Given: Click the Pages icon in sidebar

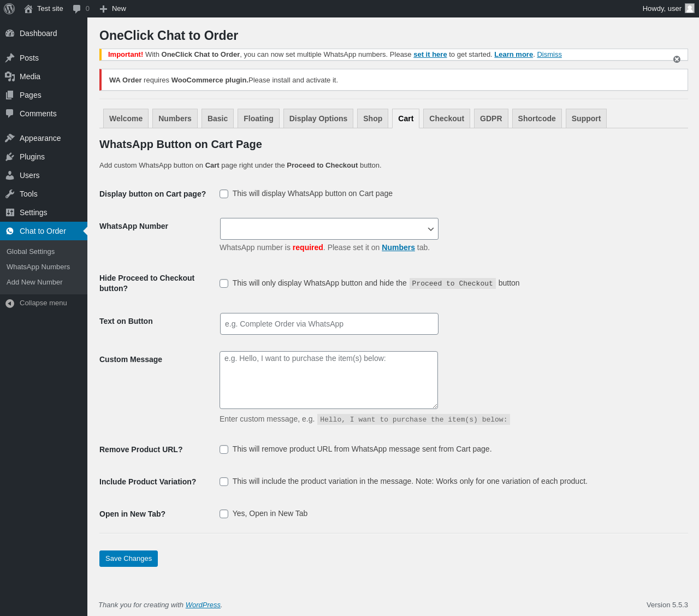Looking at the screenshot, I should (x=10, y=95).
